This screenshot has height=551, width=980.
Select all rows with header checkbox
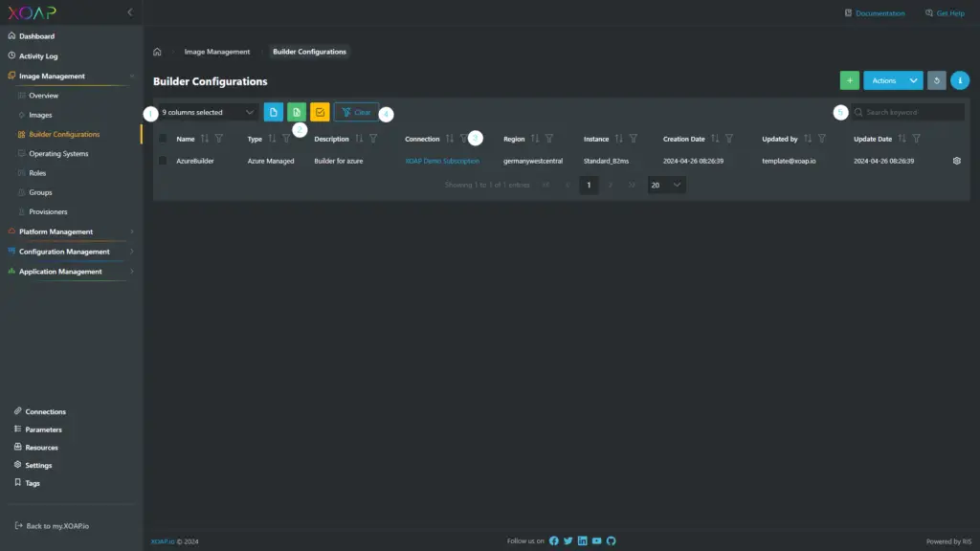pyautogui.click(x=163, y=139)
